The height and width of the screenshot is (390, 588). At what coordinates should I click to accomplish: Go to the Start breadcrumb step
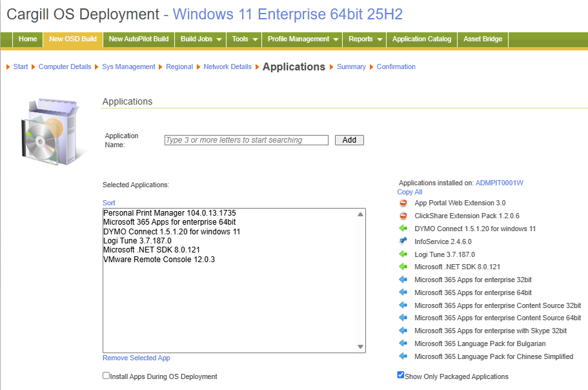[x=21, y=67]
